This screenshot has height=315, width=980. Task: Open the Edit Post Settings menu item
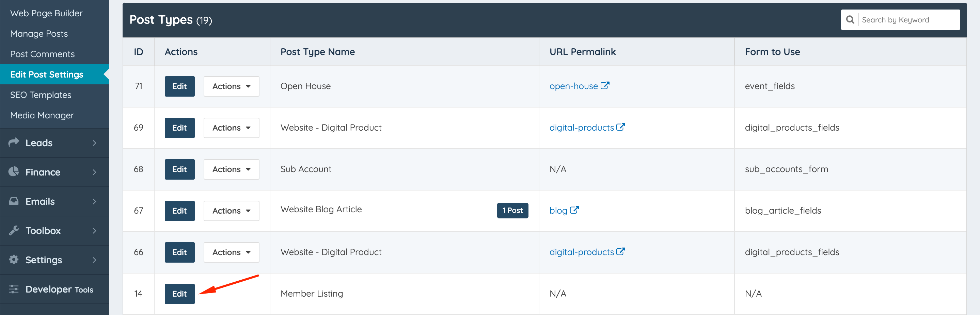pyautogui.click(x=47, y=74)
